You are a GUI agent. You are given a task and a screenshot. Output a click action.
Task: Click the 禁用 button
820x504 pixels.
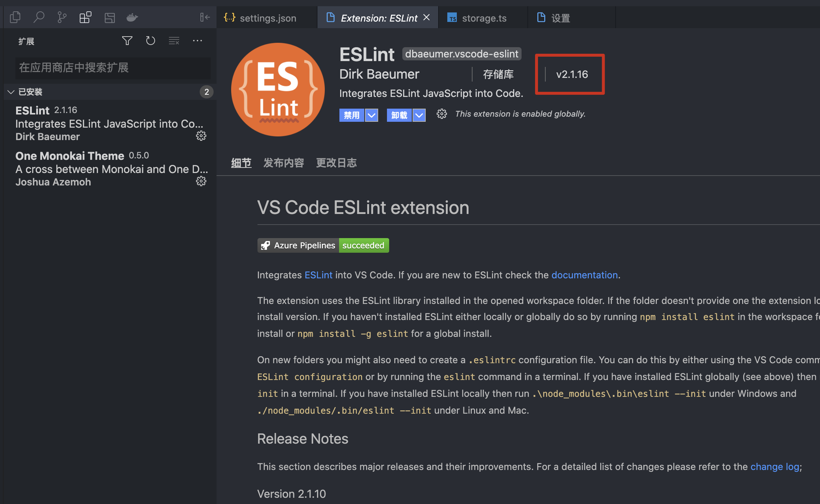pos(351,115)
